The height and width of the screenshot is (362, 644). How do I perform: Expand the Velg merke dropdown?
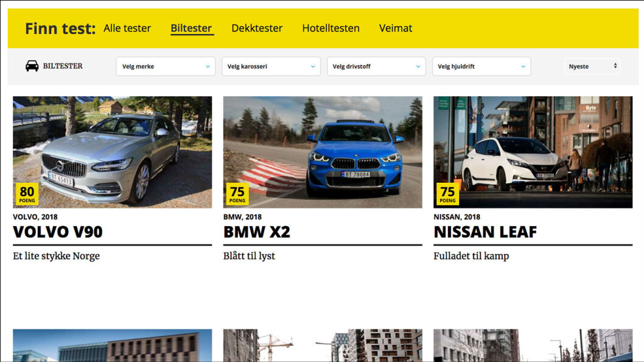click(x=166, y=66)
